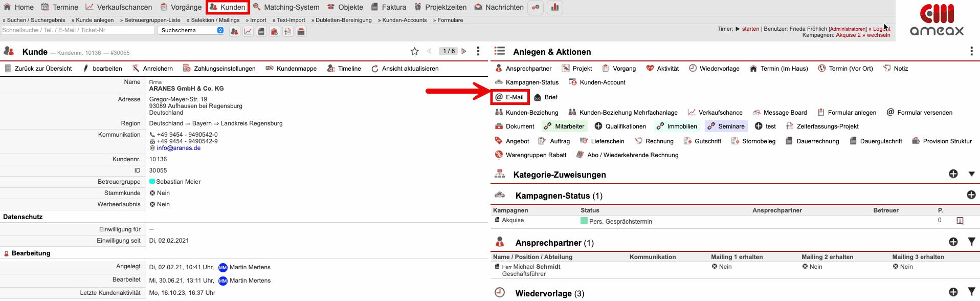Add Kampagnen-Status via plus icon
Screen dimensions: 980x301
[971, 195]
